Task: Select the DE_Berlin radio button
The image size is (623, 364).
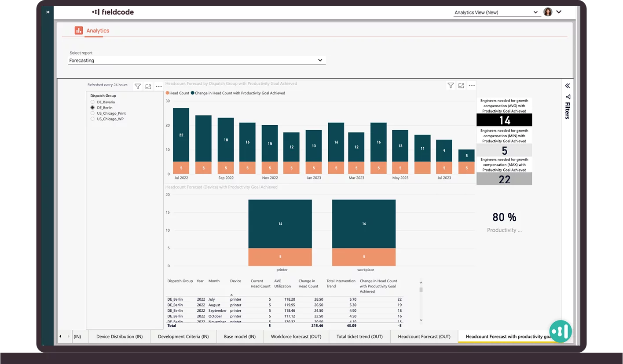Action: [92, 107]
